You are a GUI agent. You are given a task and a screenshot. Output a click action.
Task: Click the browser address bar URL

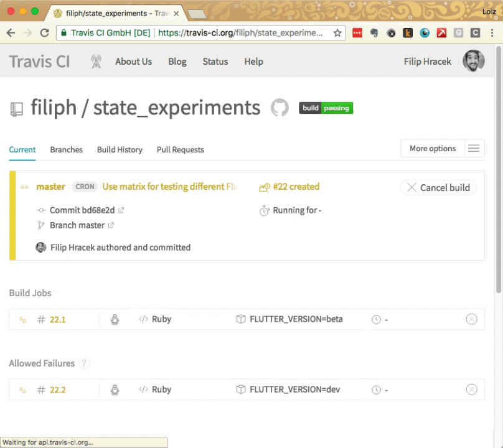pyautogui.click(x=240, y=33)
